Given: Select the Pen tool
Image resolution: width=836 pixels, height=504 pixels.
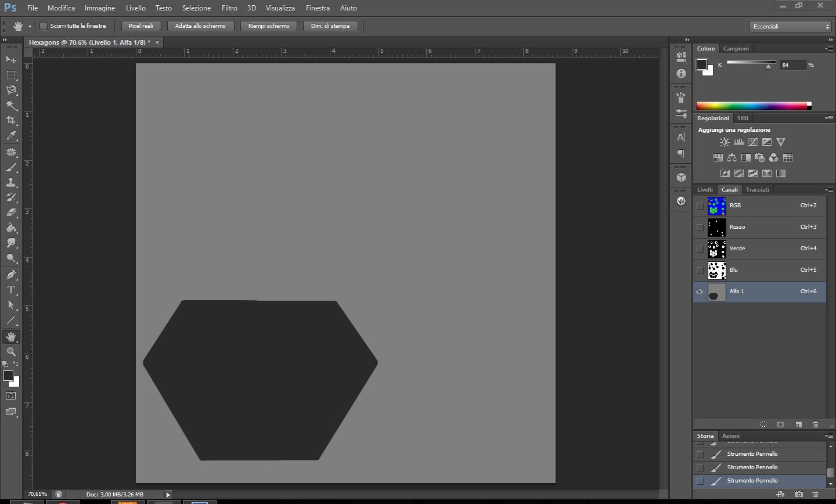Looking at the screenshot, I should pos(11,275).
